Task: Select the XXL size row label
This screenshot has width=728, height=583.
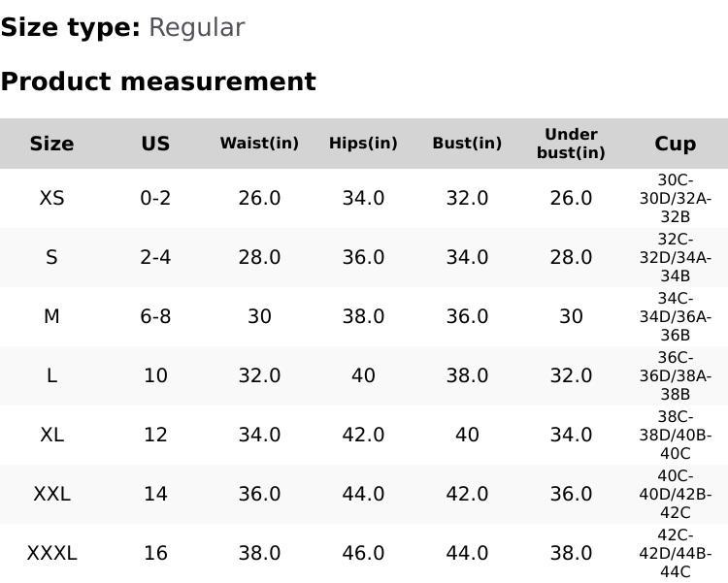Action: [x=51, y=494]
